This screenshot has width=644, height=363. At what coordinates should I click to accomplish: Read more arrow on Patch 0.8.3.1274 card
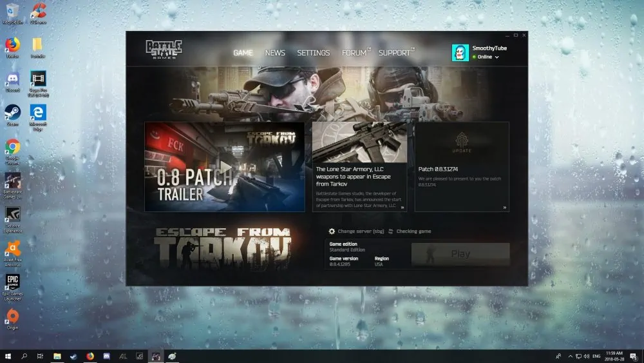(x=505, y=208)
